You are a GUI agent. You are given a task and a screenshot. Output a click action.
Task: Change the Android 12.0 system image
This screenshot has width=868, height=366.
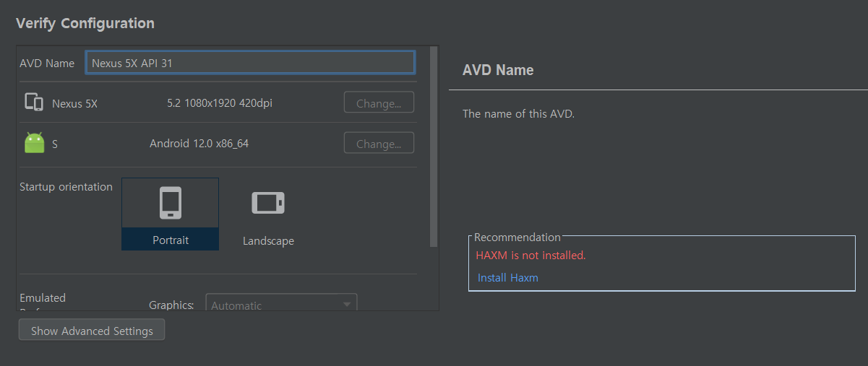click(379, 143)
